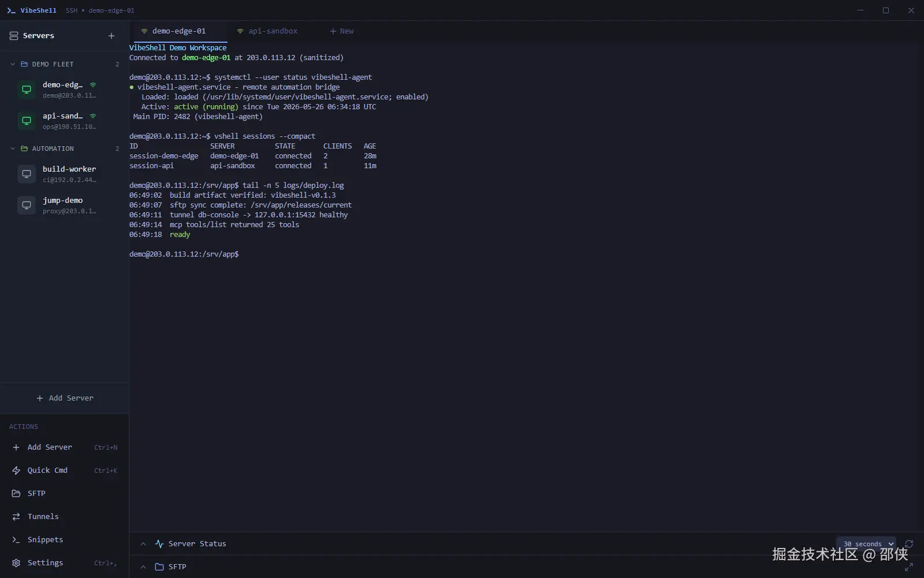Screen dimensions: 924x578
Task: Click the 'VibeShell Demo Workspace' heading text
Action: pyautogui.click(x=178, y=48)
